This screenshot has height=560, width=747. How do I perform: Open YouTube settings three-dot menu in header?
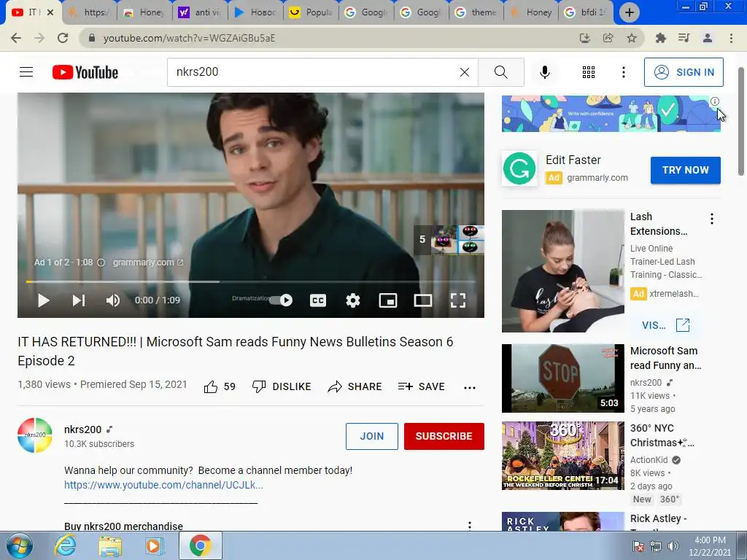(x=624, y=72)
